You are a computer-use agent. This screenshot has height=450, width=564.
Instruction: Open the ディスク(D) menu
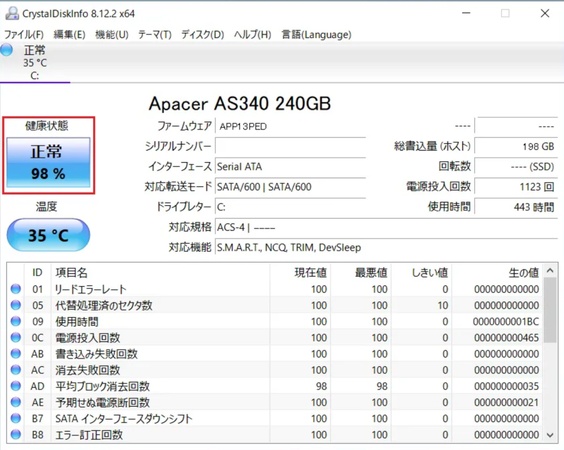203,35
